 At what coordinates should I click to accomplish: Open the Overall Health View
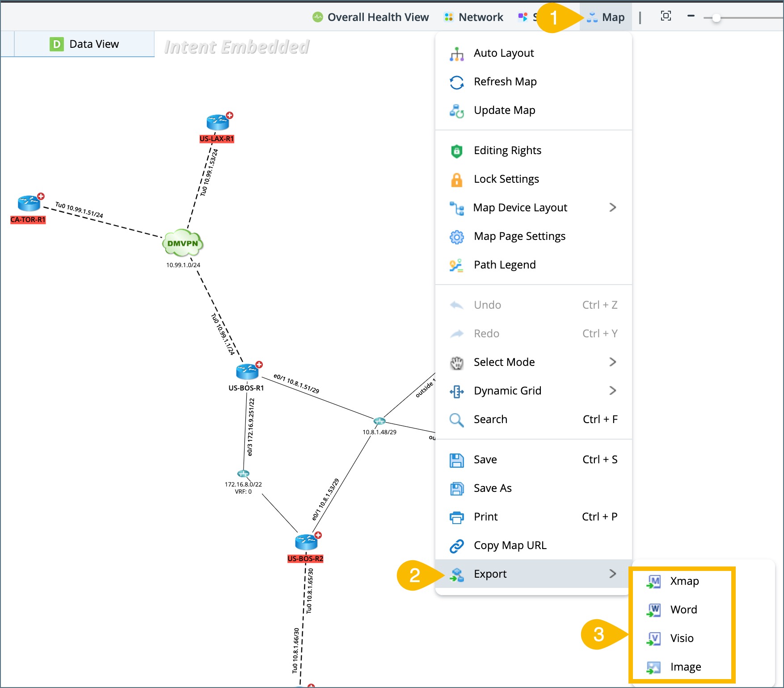(x=371, y=17)
